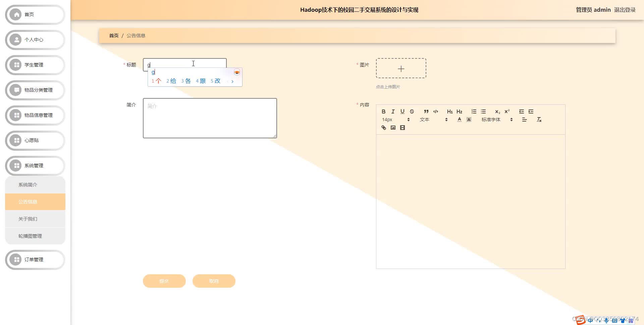Expand the 订单管理 sidebar menu
Screen dimensions: 644x325
point(35,260)
